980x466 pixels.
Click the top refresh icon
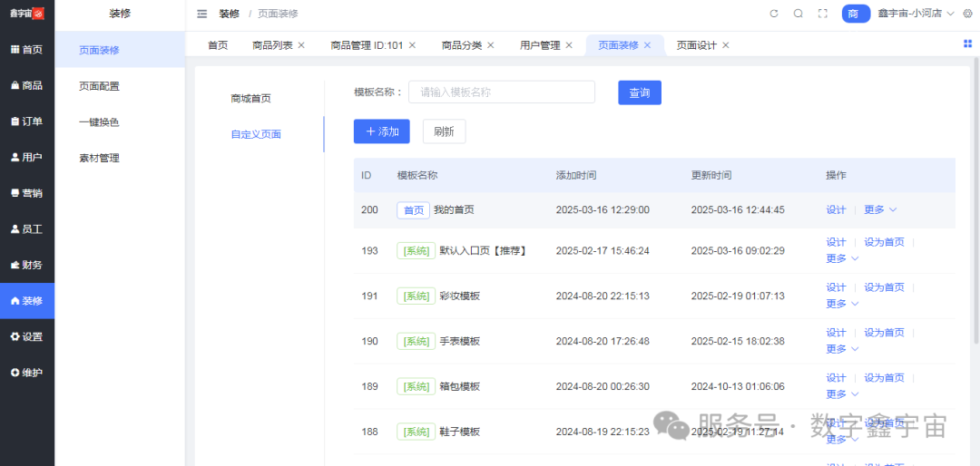click(x=774, y=14)
